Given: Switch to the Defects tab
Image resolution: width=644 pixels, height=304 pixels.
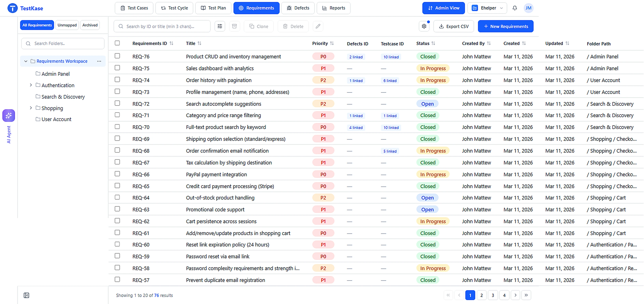Looking at the screenshot, I should coord(298,8).
